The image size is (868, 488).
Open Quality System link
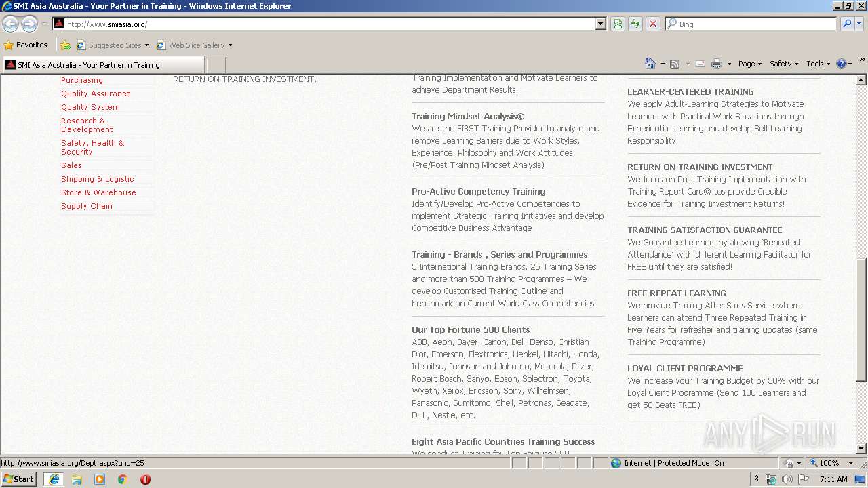click(x=90, y=107)
